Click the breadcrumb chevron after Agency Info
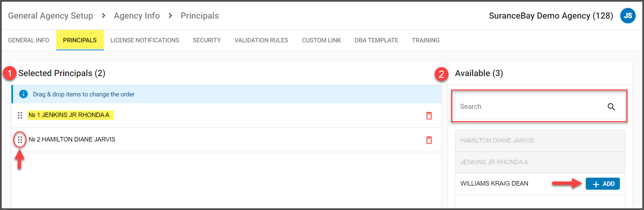Viewport: 644px width, 210px height. click(170, 16)
